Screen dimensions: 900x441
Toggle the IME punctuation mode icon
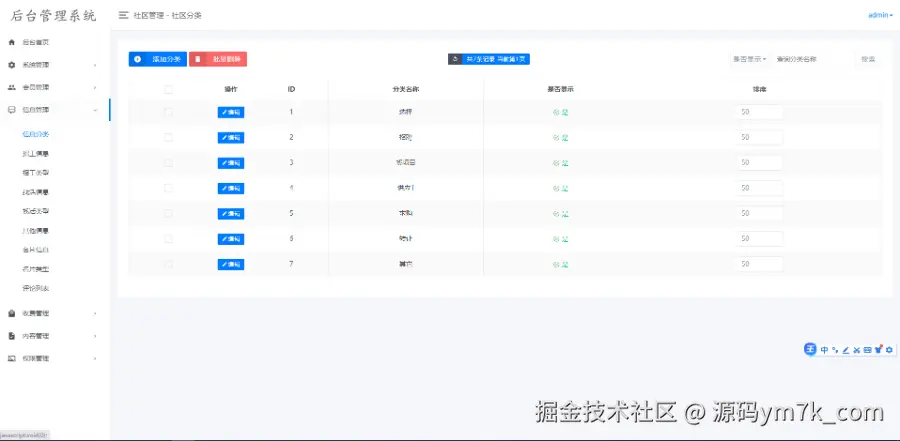pyautogui.click(x=835, y=350)
